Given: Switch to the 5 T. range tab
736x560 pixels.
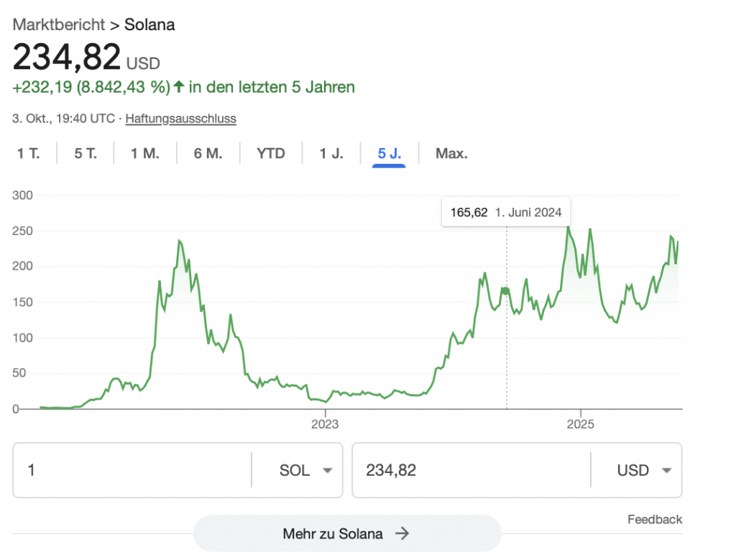Looking at the screenshot, I should click(x=86, y=153).
